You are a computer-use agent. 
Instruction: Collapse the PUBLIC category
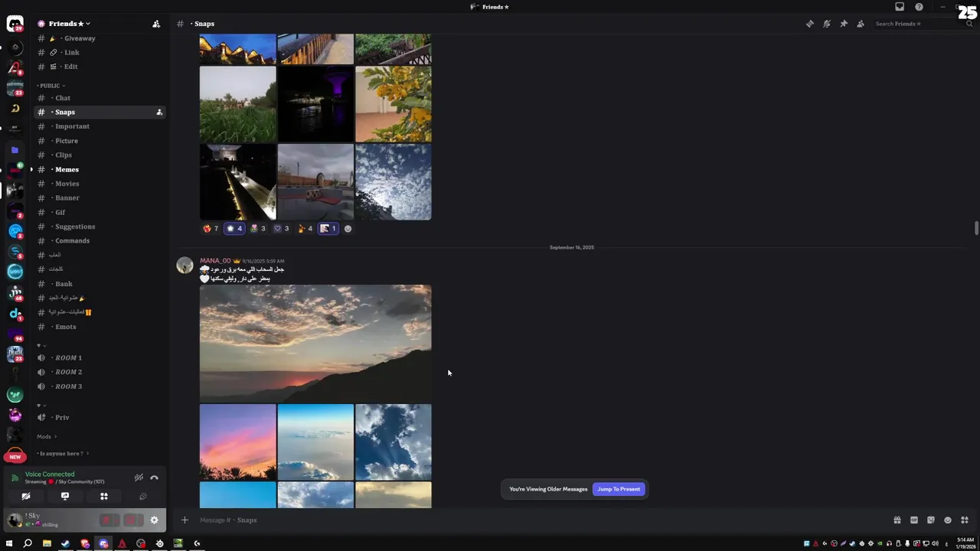click(x=51, y=86)
